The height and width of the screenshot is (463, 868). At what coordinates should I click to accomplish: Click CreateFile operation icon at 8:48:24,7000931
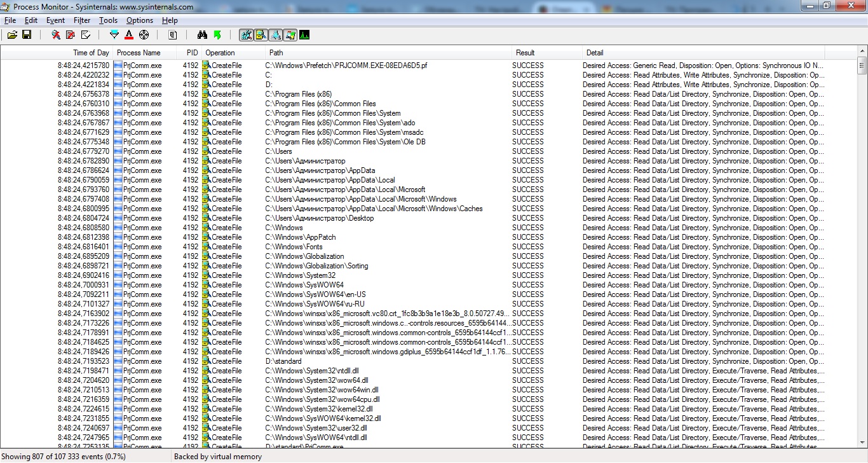207,285
